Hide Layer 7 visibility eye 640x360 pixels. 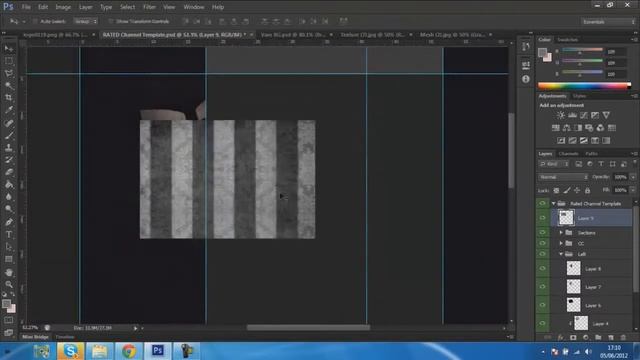[542, 287]
